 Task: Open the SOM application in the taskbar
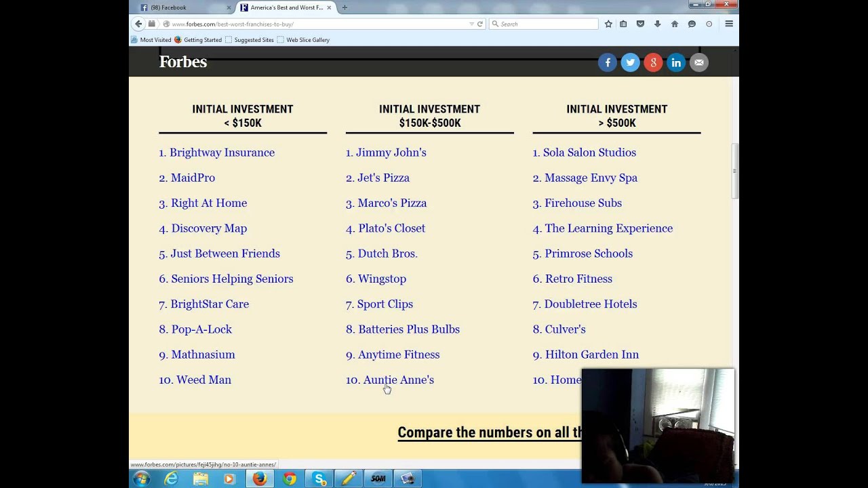[x=378, y=479]
